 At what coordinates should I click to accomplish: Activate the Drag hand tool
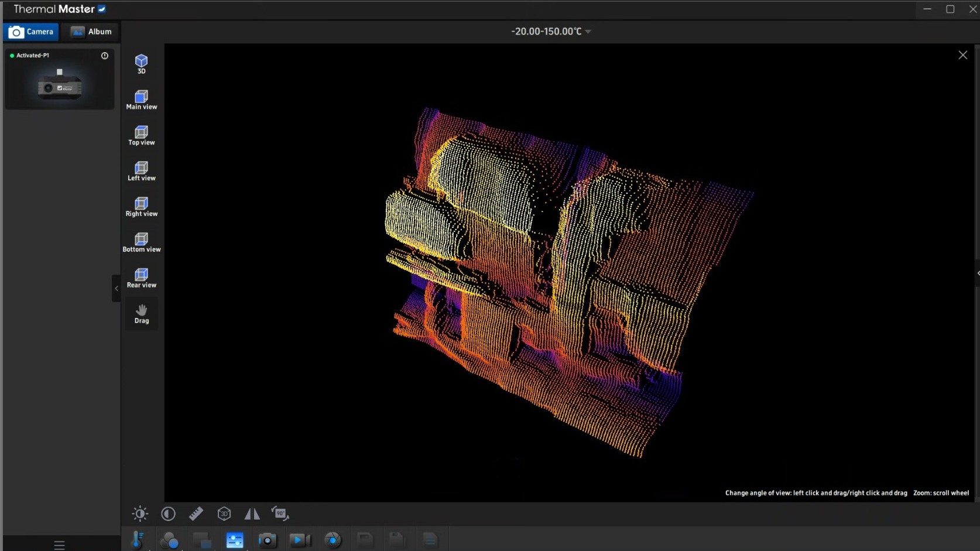(x=141, y=313)
